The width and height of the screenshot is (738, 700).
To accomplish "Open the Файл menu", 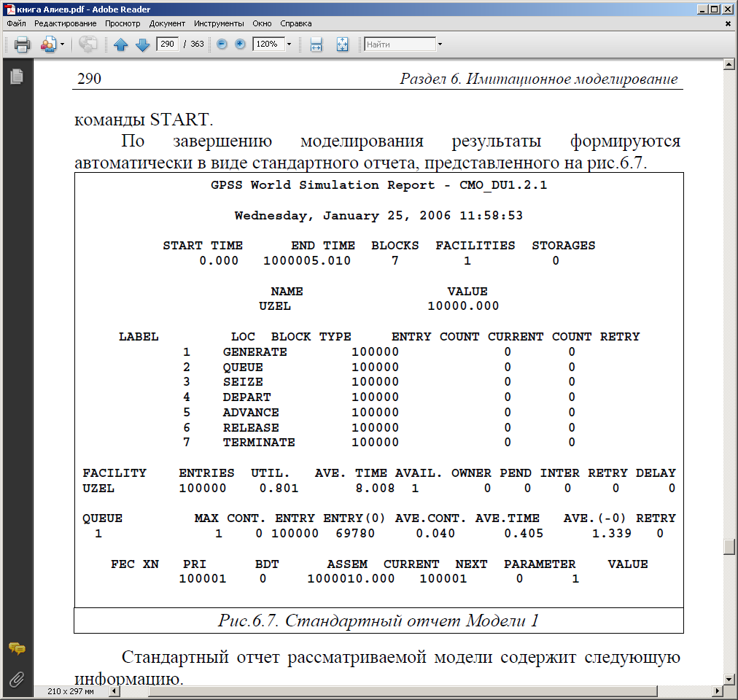I will point(17,23).
